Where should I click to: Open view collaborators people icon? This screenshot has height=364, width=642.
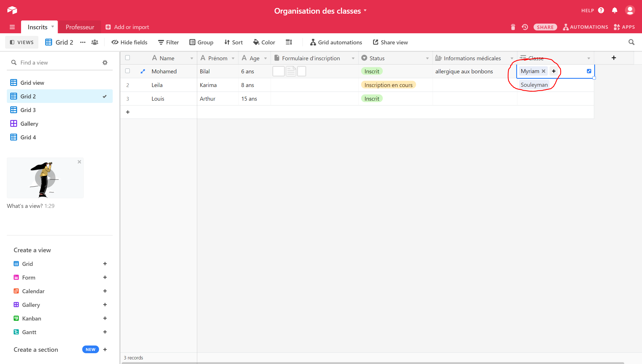click(x=95, y=42)
